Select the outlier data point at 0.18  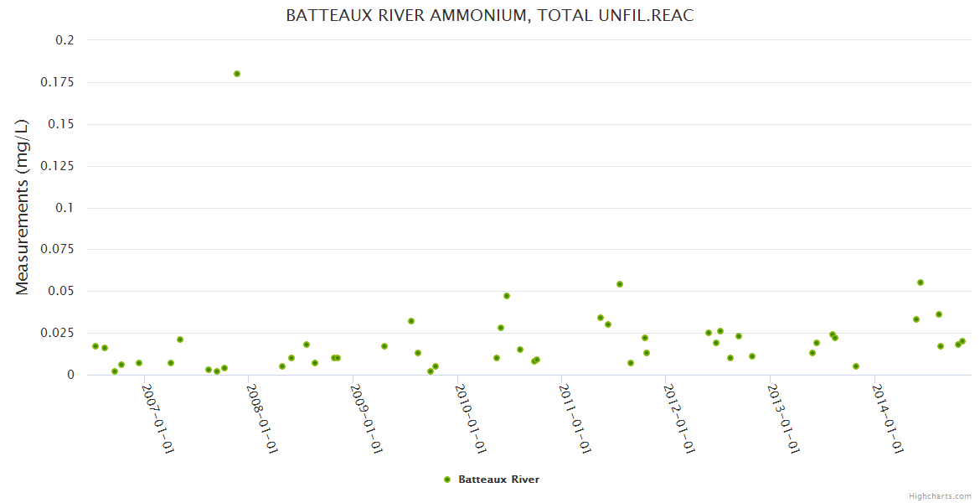237,74
